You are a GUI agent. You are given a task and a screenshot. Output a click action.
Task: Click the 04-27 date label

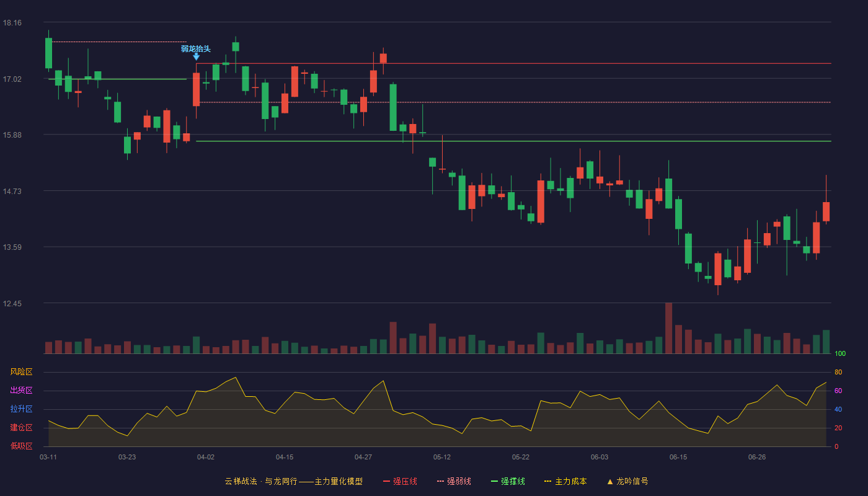(363, 457)
